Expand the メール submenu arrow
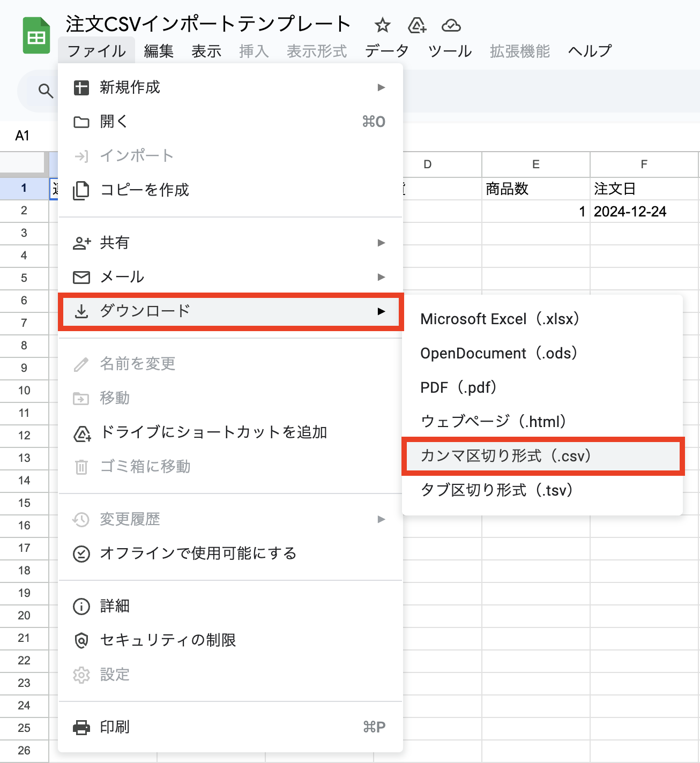Viewport: 700px width, 763px height. click(381, 277)
